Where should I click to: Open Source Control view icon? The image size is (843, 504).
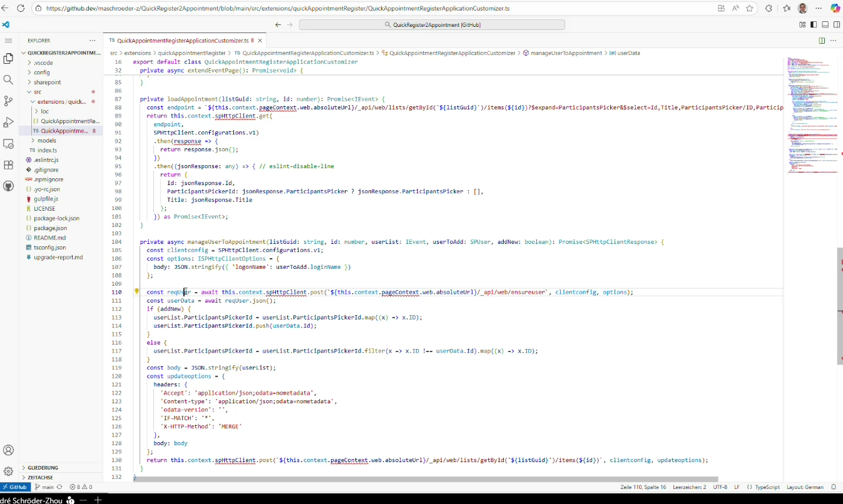click(x=8, y=101)
